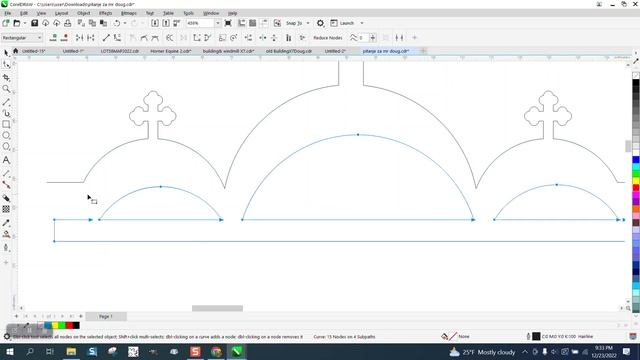Screen dimensions: 640x360
Task: Select the Transparency tool
Action: [6, 209]
